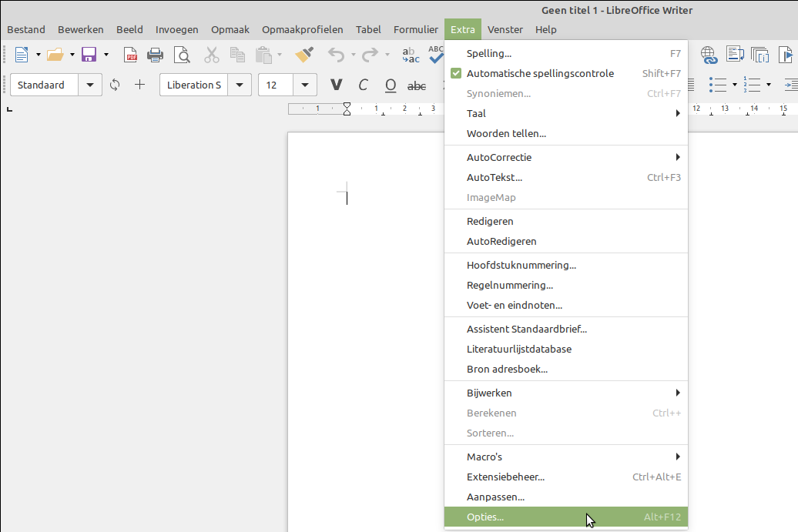798x532 pixels.
Task: Open the Liberation S font name dropdown
Action: click(240, 85)
